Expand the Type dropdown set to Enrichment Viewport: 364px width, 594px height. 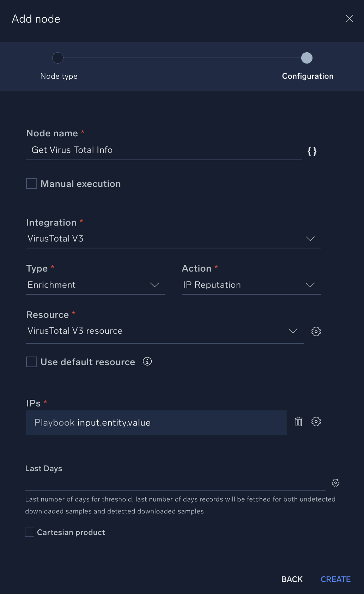[x=154, y=285]
